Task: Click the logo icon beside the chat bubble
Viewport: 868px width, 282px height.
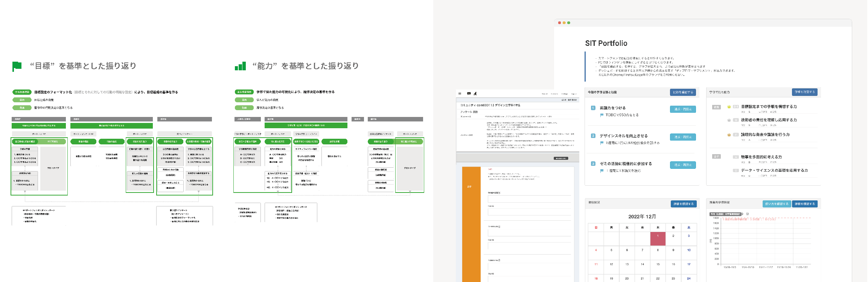Action: pyautogui.click(x=475, y=94)
